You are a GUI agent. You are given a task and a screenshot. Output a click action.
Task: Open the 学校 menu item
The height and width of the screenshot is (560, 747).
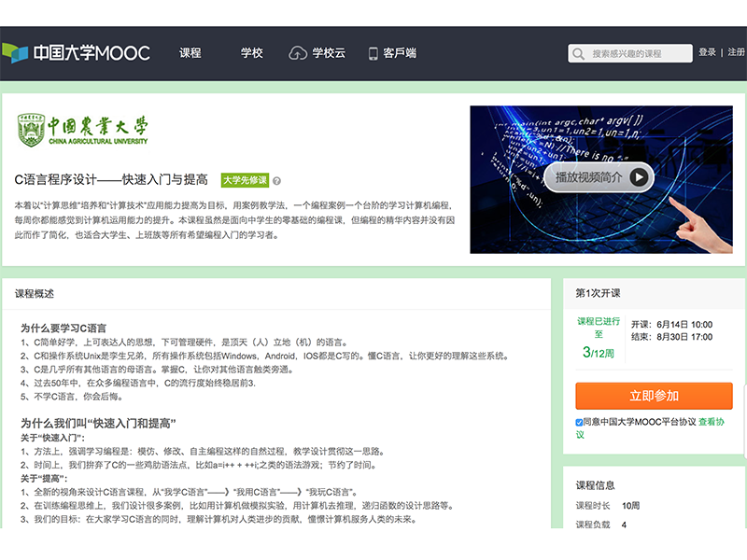[251, 53]
